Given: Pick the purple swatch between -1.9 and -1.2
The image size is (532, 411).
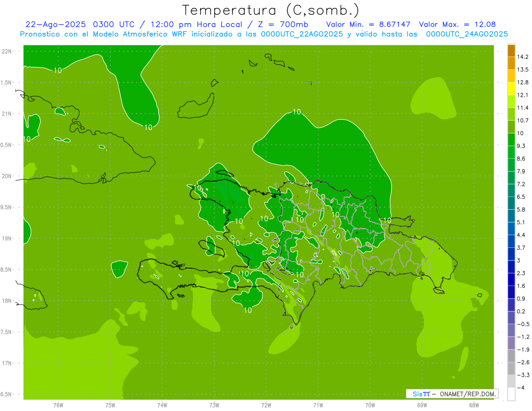Looking at the screenshot, I should pos(511,343).
